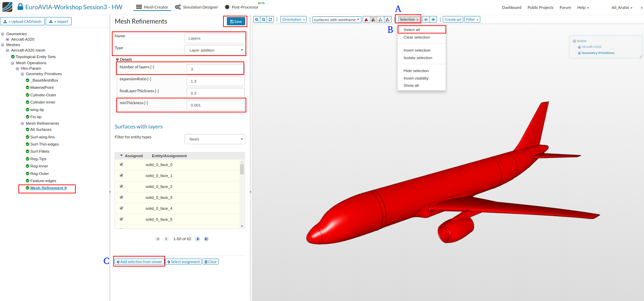Click the show all eye icon
The width and height of the screenshot is (644, 301).
(433, 19)
